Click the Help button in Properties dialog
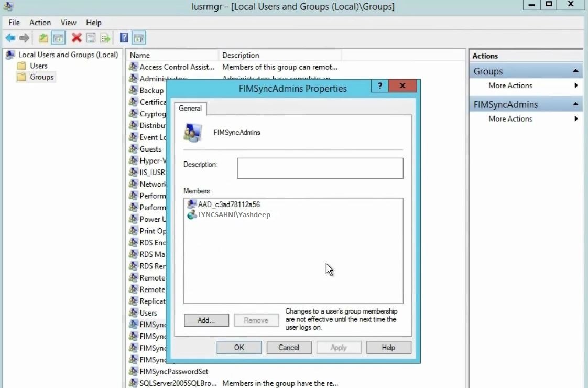Image resolution: width=588 pixels, height=388 pixels. (x=388, y=348)
